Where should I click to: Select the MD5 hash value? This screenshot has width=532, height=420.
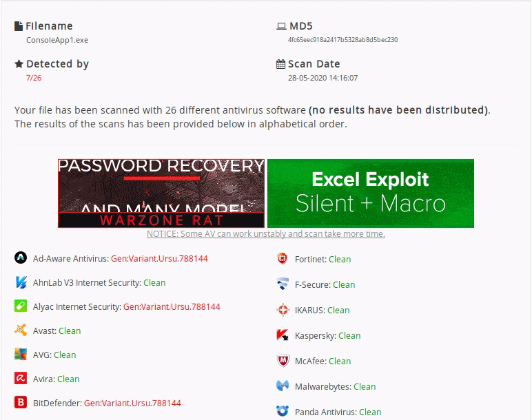[342, 40]
